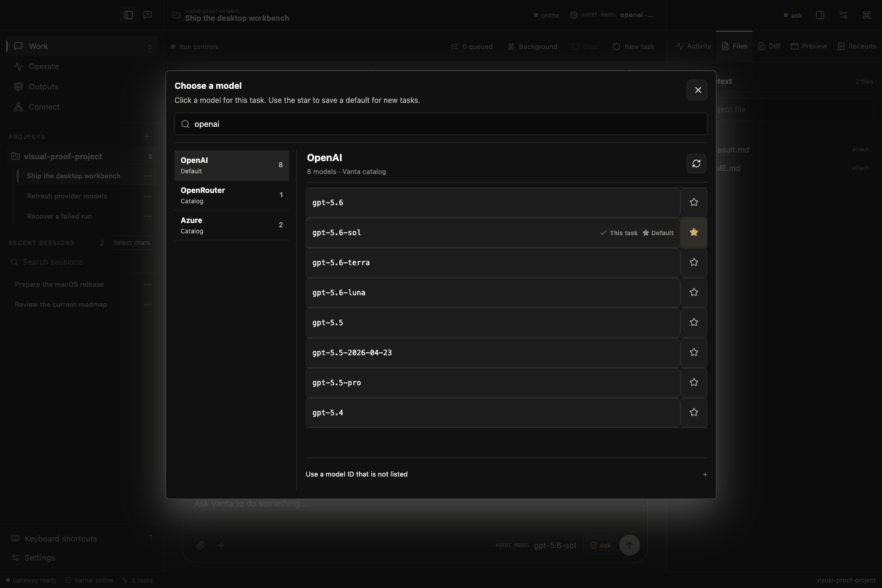This screenshot has height=588, width=882.
Task: Click the agent model selector in header
Action: pos(612,15)
